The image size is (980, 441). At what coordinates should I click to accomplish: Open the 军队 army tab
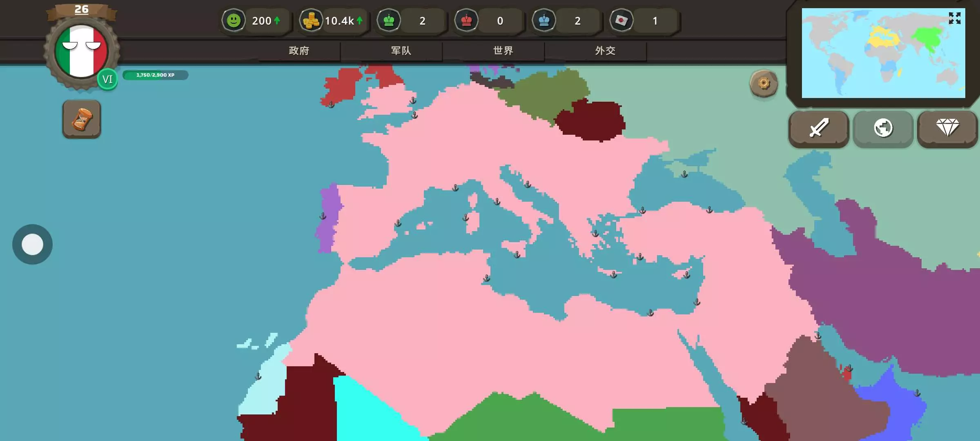tap(401, 51)
